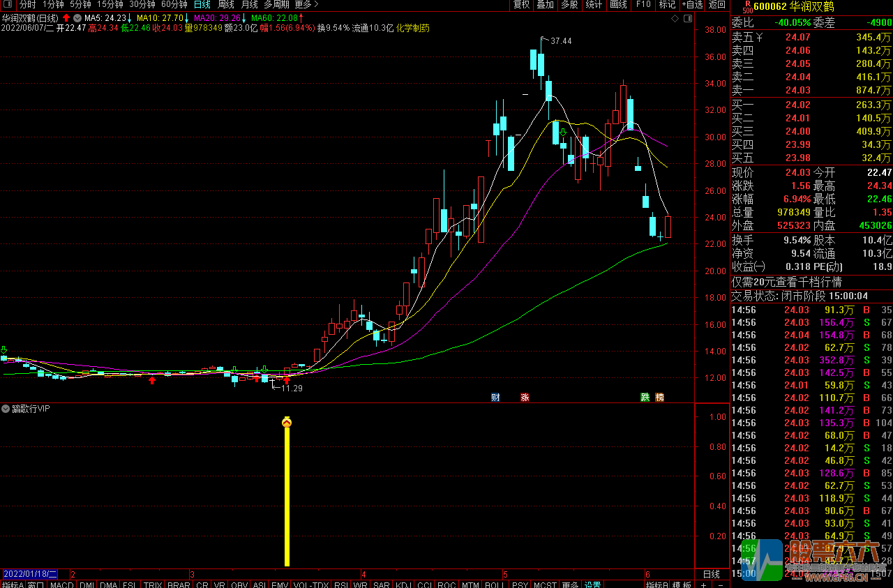
Task: Select the 日线 daily chart tab
Action: click(x=202, y=4)
